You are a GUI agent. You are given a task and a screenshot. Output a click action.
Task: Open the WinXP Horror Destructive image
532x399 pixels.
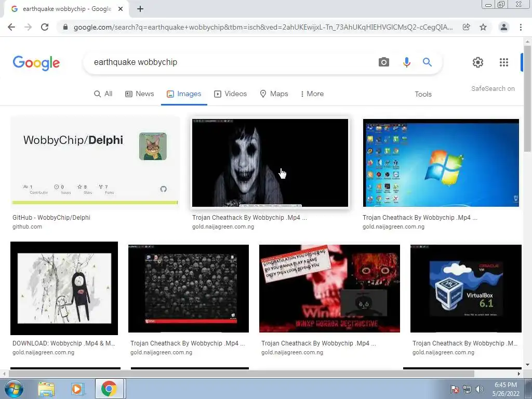tap(329, 288)
